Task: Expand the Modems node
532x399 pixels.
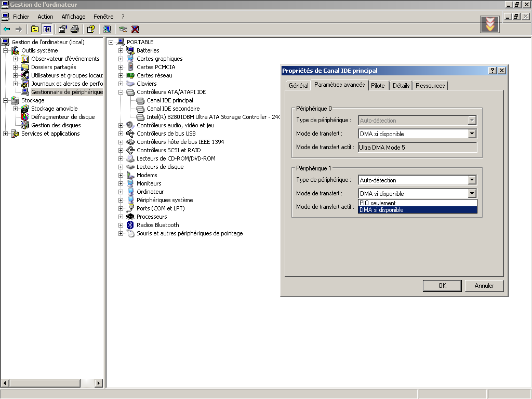Action: (x=121, y=175)
